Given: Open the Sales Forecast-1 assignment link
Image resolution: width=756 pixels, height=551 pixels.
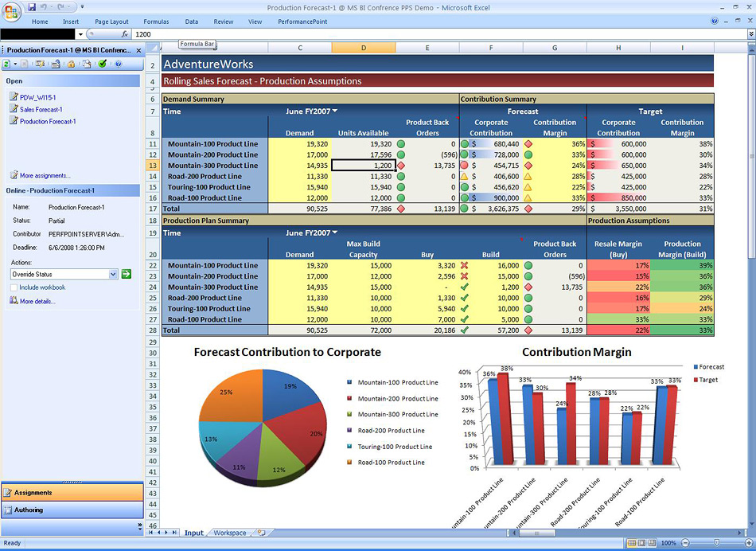Looking at the screenshot, I should (x=41, y=110).
